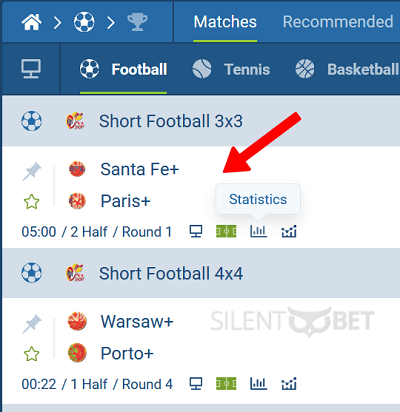Open the Short Football 4x4 league header
400x412 pixels.
[201, 273]
